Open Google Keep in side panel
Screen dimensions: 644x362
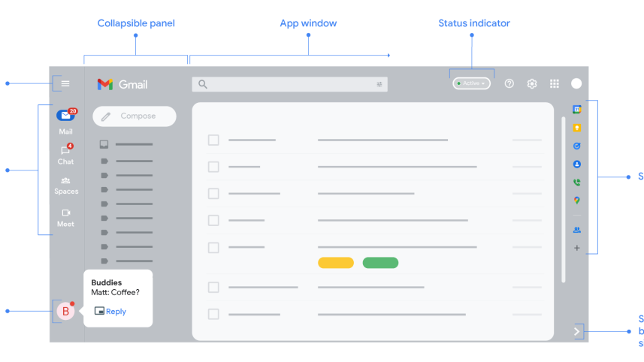click(577, 128)
